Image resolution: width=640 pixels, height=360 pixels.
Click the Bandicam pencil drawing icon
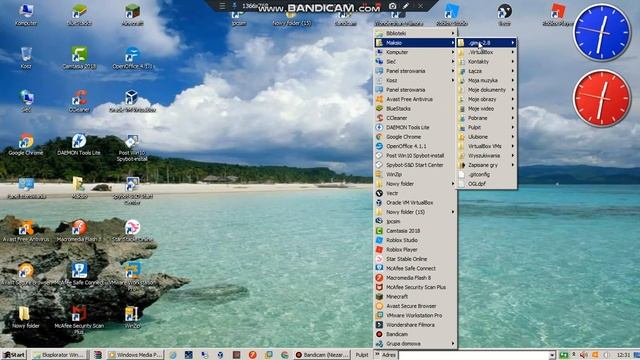pyautogui.click(x=406, y=6)
